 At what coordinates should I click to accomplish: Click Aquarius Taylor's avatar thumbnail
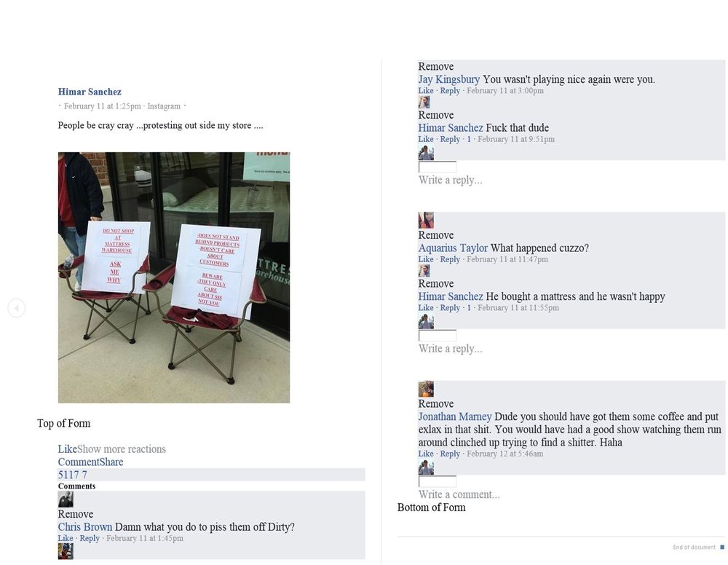[x=426, y=220]
